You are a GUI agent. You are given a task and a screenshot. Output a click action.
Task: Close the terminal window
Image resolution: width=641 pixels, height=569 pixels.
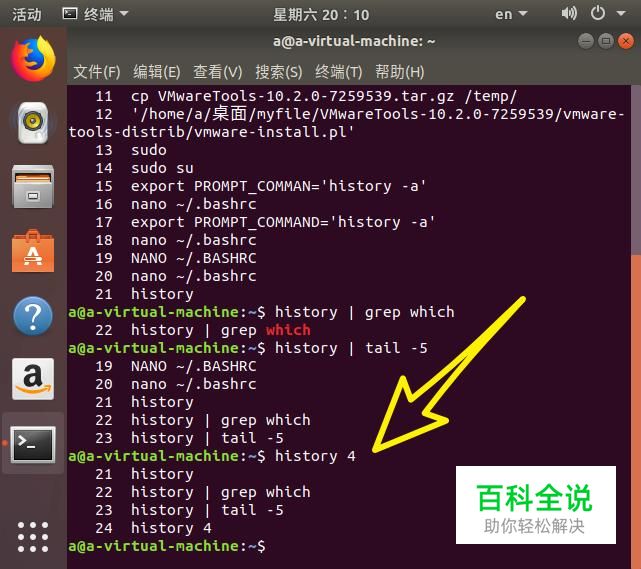[626, 41]
